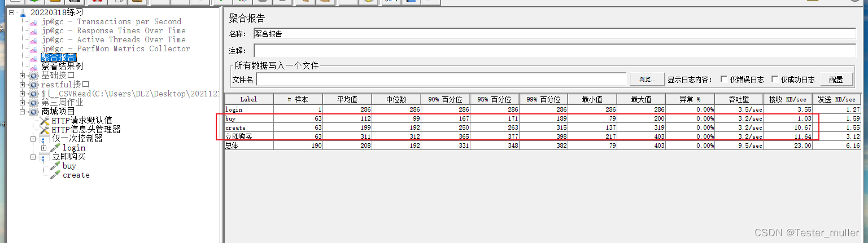Screen dimensions: 868x243
Task: Click the 99% 百分位 column header
Action: tap(543, 99)
